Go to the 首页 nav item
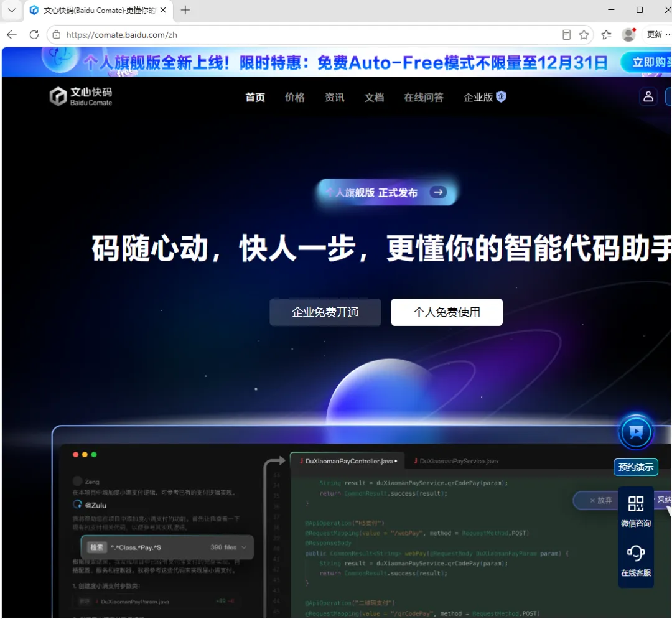Image resolution: width=672 pixels, height=619 pixels. (x=255, y=98)
